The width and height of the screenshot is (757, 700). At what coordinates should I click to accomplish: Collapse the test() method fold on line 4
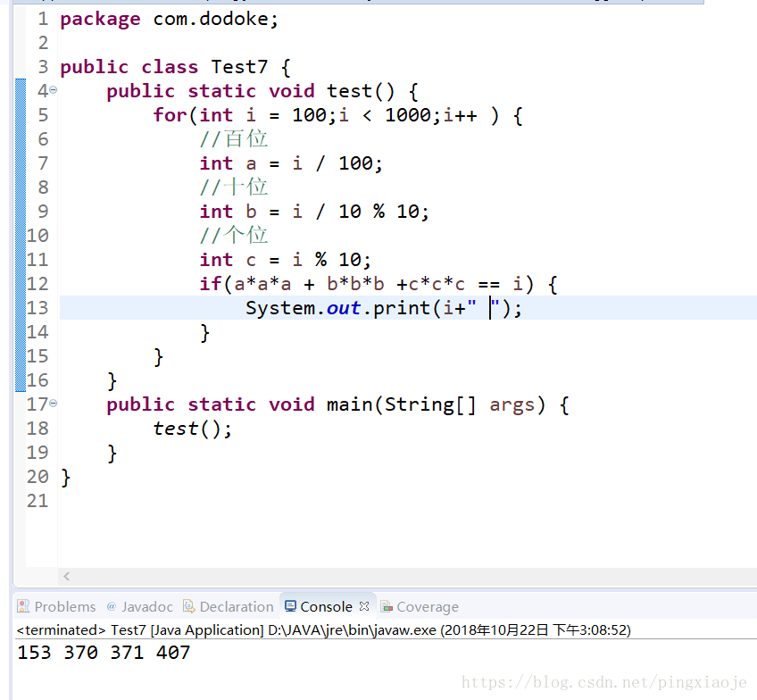pos(53,90)
